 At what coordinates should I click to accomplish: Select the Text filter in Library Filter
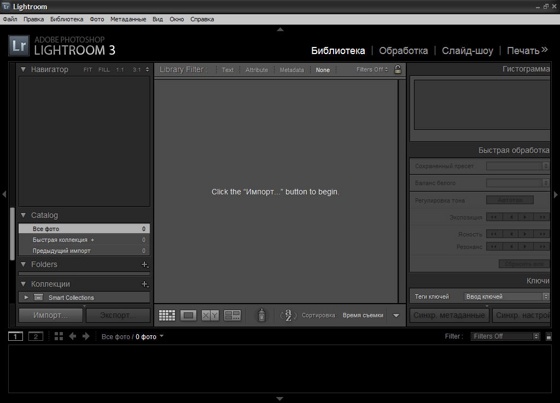pos(228,70)
